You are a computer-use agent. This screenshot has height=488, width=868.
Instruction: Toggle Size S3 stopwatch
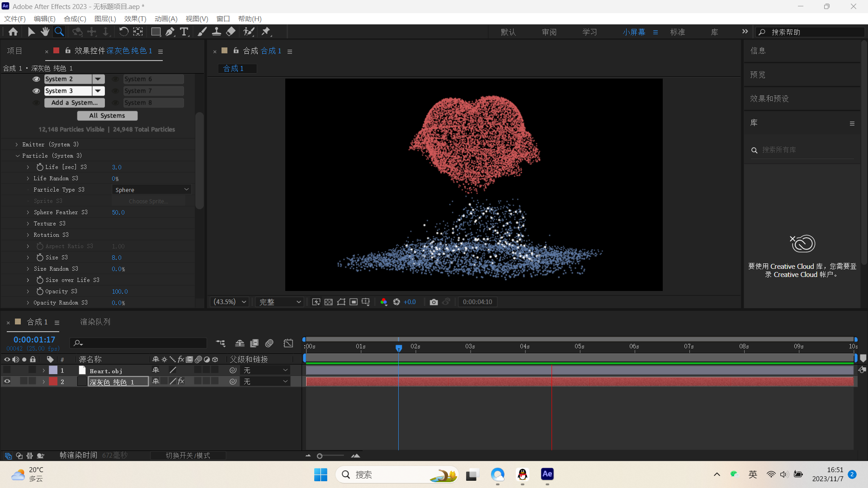[40, 258]
